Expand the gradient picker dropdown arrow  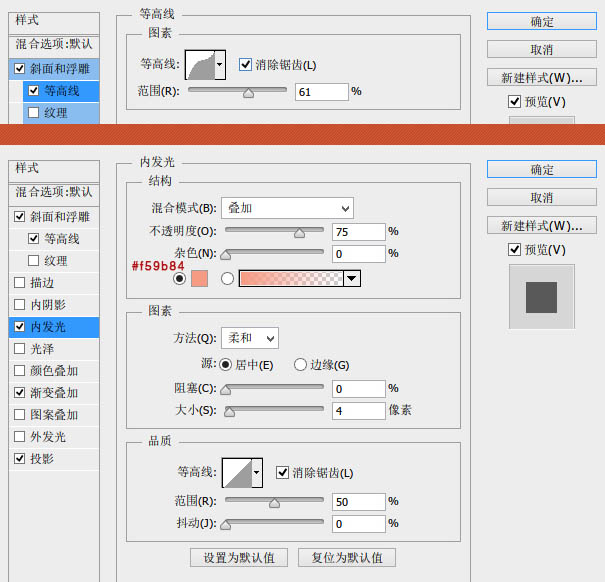pyautogui.click(x=352, y=278)
